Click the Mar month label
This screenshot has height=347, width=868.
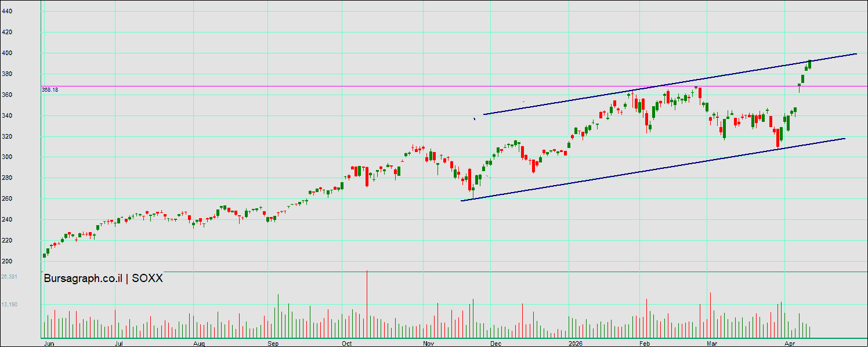pos(713,343)
